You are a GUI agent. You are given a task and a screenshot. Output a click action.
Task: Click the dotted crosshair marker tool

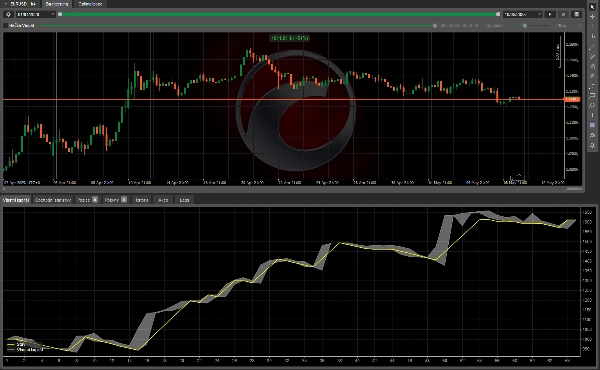(592, 26)
